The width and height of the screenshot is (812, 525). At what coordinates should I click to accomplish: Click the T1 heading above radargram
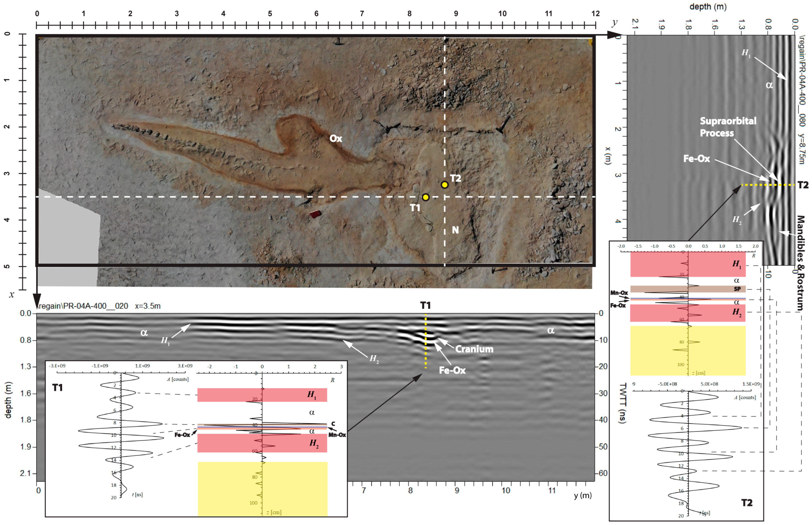tap(425, 305)
